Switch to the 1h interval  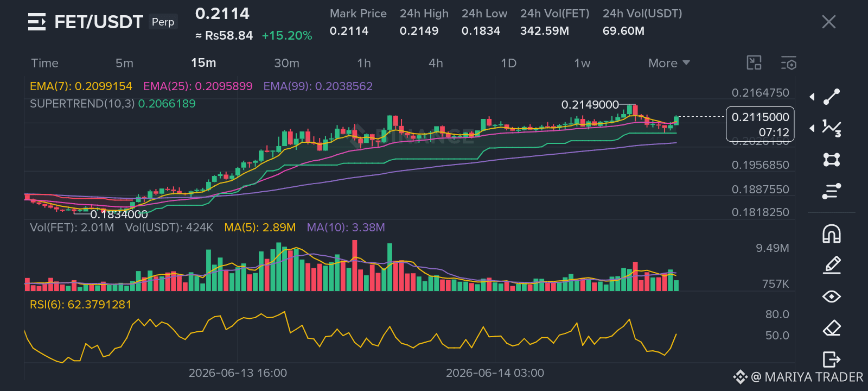(364, 63)
